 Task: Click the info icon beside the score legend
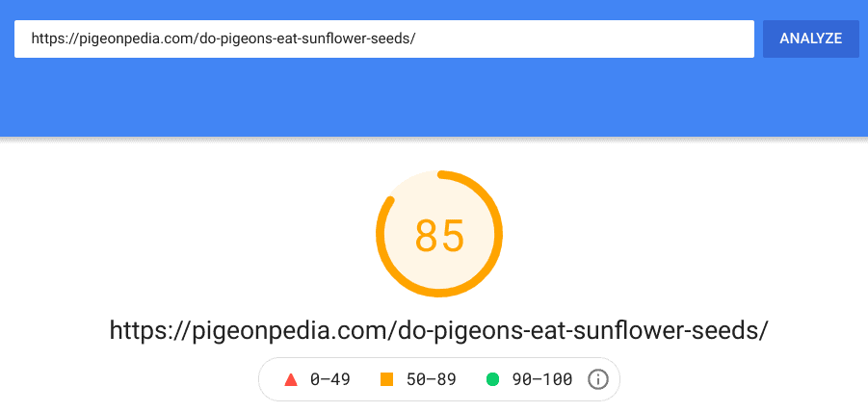pos(598,379)
